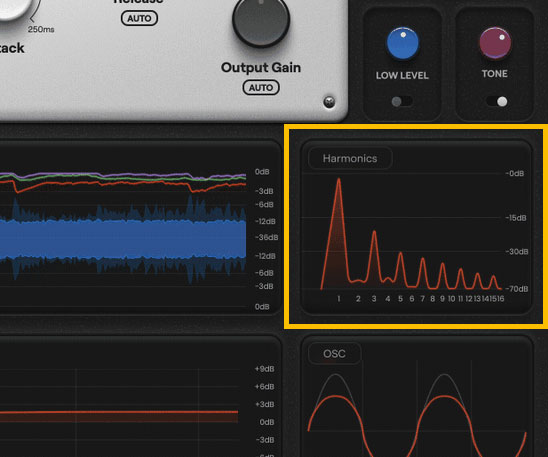This screenshot has width=548, height=457.
Task: Select the OSC panel label
Action: point(334,354)
